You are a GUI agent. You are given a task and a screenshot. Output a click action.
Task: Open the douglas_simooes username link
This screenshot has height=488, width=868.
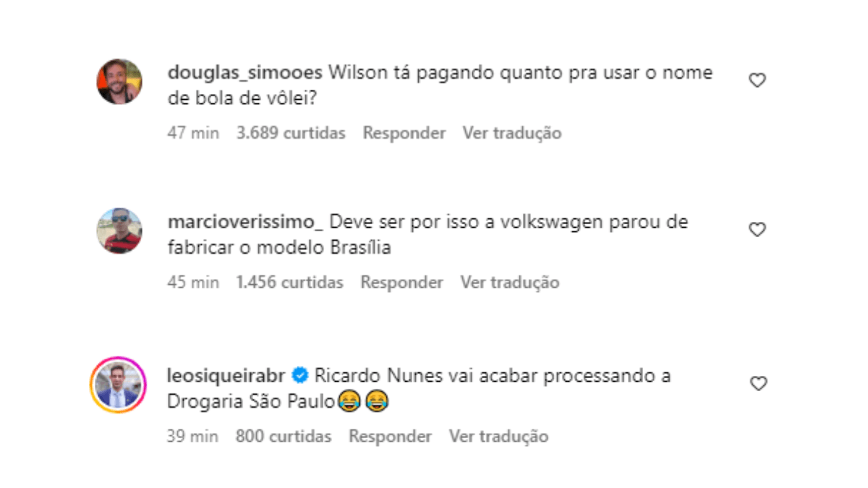click(x=244, y=73)
